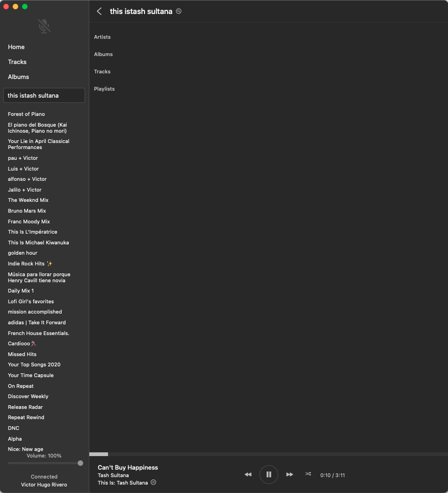Open the Jalilo + Victor playlist
This screenshot has height=493, width=448.
click(x=25, y=190)
